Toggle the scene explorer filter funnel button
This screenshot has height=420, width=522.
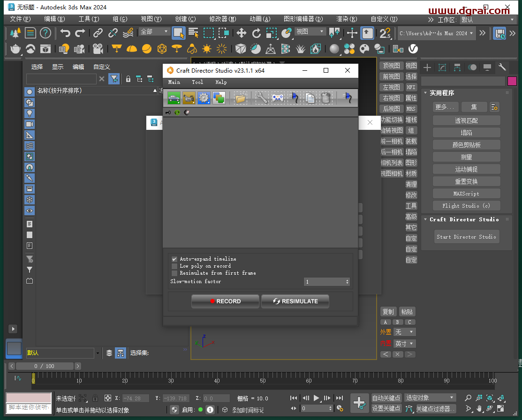click(114, 79)
